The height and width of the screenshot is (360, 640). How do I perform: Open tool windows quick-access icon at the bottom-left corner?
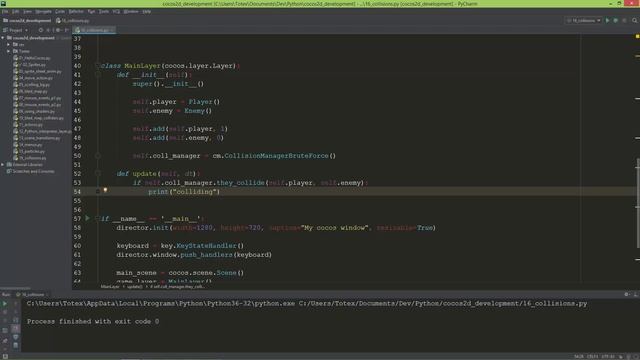[x=5, y=356]
